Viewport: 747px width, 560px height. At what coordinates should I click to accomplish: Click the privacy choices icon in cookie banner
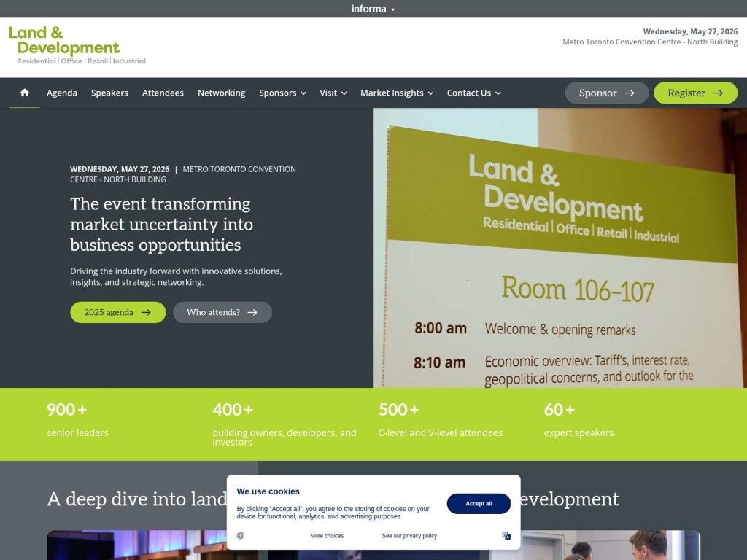506,535
